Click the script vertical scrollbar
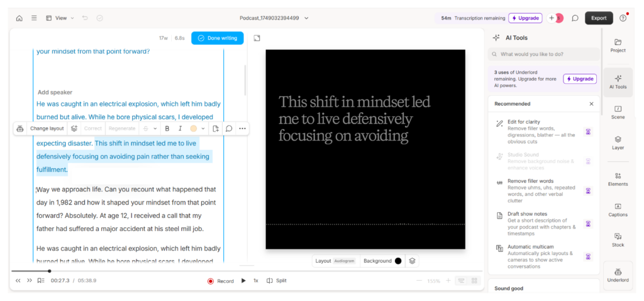Viewport: 644px width, 301px height. pyautogui.click(x=246, y=80)
